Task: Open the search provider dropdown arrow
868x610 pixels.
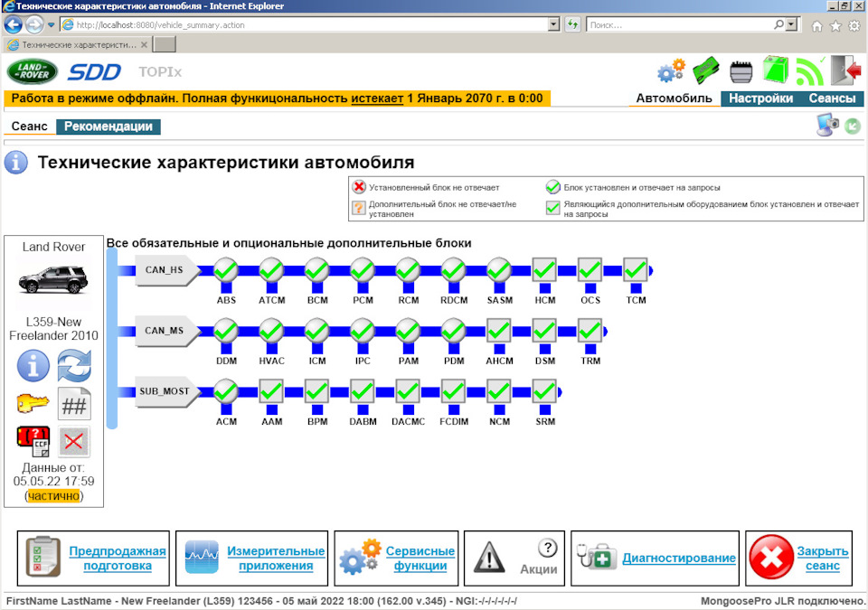Action: point(792,24)
